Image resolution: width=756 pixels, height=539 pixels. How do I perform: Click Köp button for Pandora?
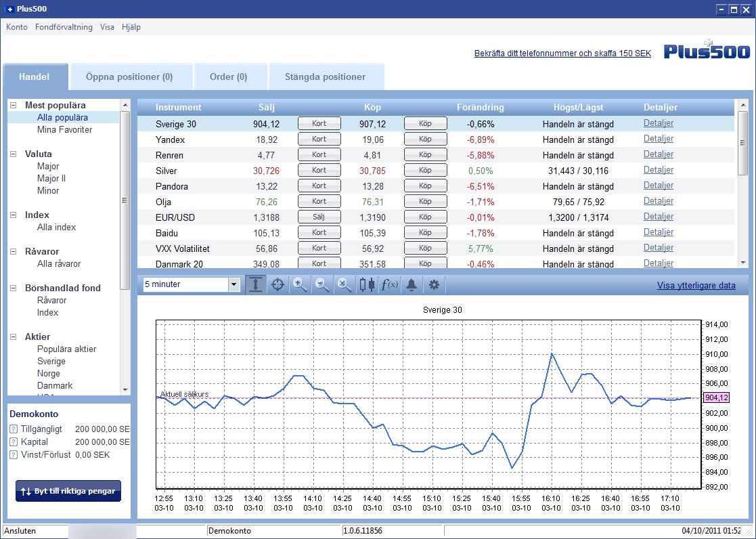pos(425,186)
